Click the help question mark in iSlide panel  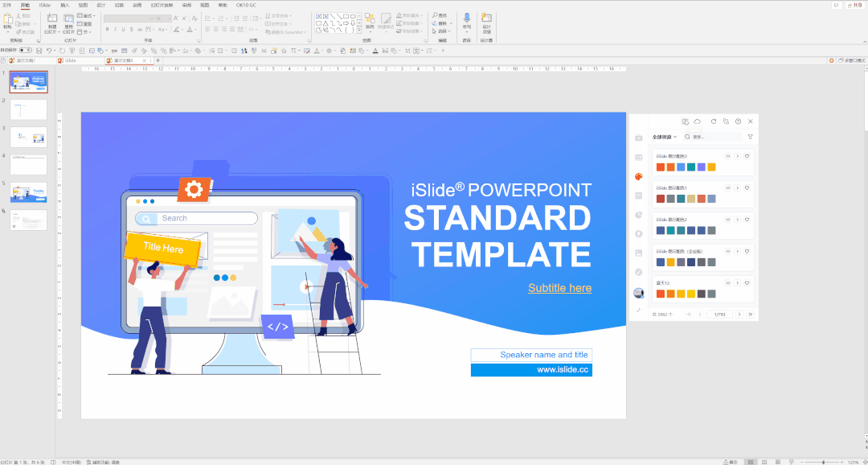[738, 121]
